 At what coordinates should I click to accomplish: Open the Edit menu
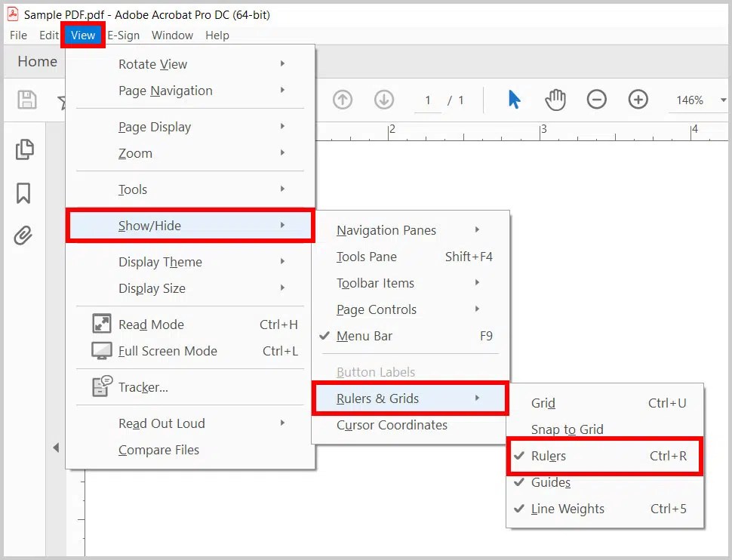point(48,35)
